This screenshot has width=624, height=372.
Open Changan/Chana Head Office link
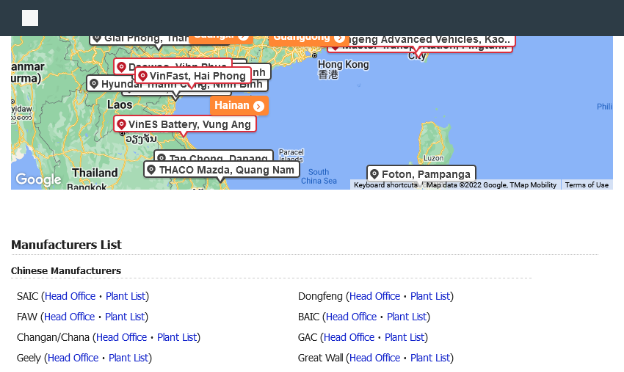coord(121,337)
